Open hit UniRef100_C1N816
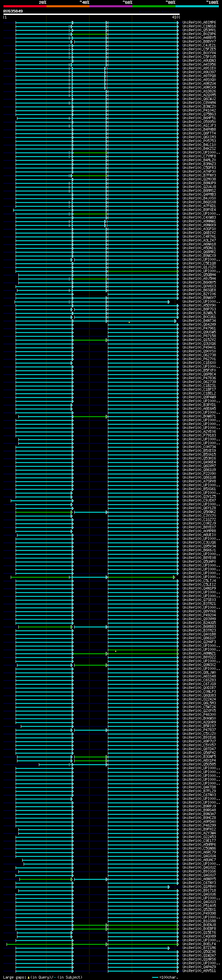The image size is (222, 980). click(x=199, y=26)
